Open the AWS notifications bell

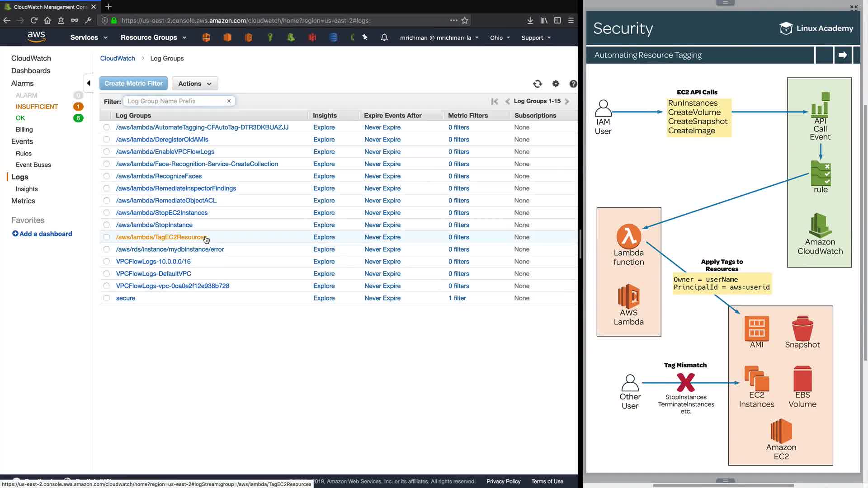384,38
